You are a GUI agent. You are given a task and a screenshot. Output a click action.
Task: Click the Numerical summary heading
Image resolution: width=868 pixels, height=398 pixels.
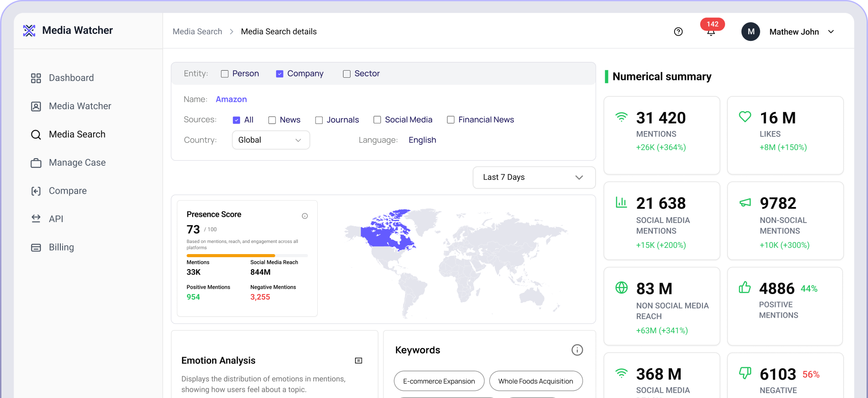point(662,76)
